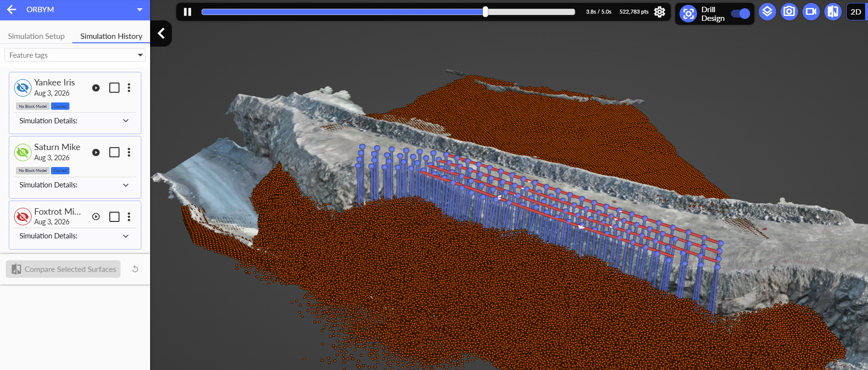The height and width of the screenshot is (370, 868).
Task: Check the Foxtrot Mi... selection checkbox
Action: tap(115, 217)
